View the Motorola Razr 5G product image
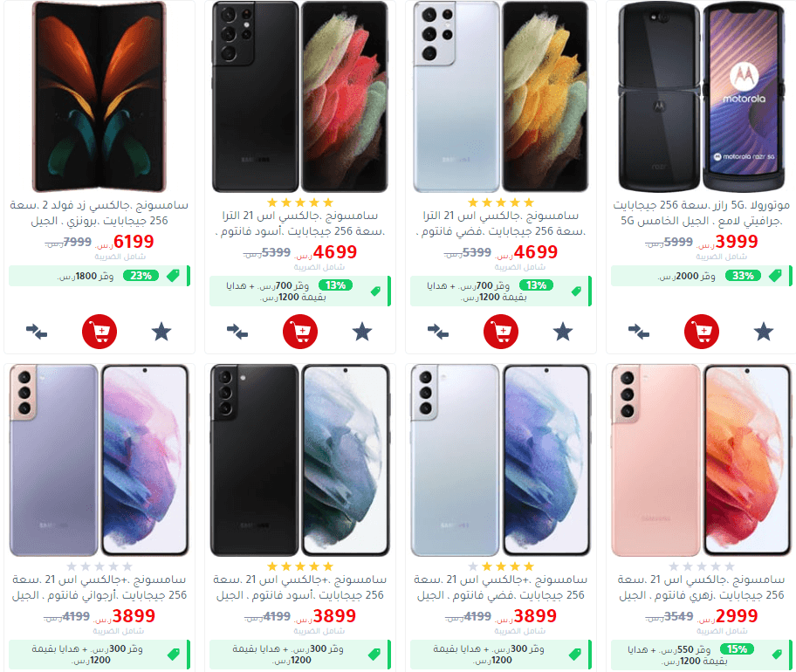796x672 pixels. (x=702, y=96)
